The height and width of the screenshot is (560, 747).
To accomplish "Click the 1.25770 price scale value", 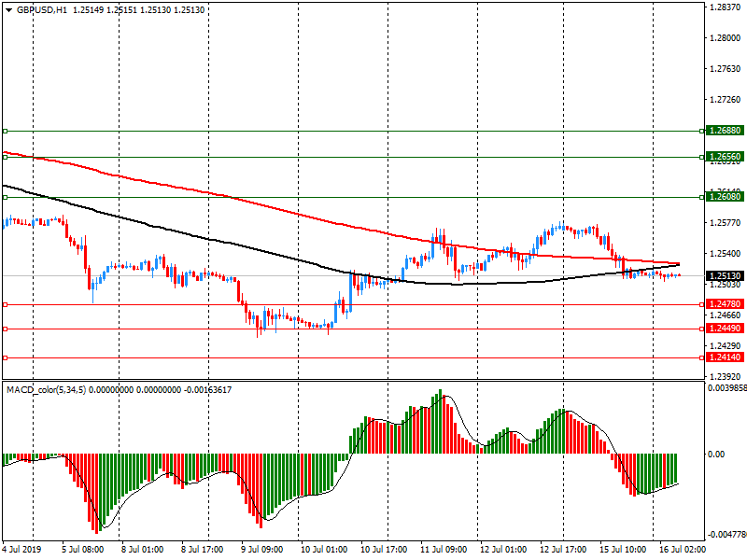I will click(726, 223).
